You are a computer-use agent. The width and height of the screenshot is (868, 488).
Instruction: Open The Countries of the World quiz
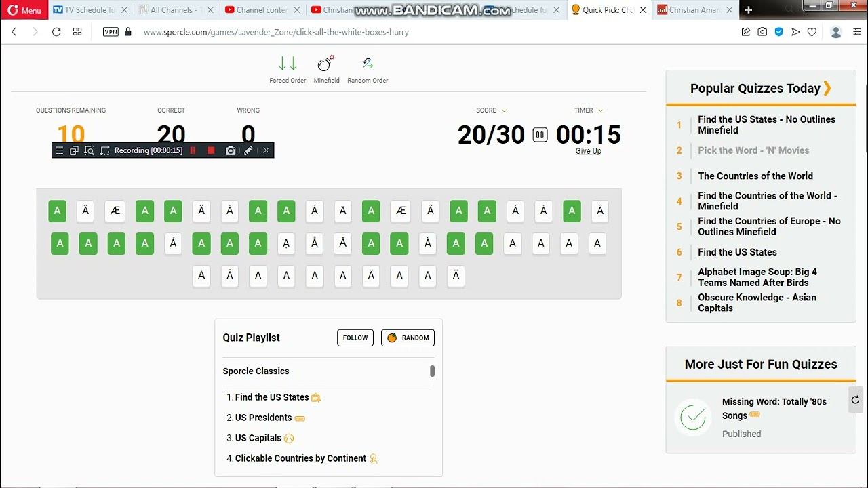(x=755, y=176)
